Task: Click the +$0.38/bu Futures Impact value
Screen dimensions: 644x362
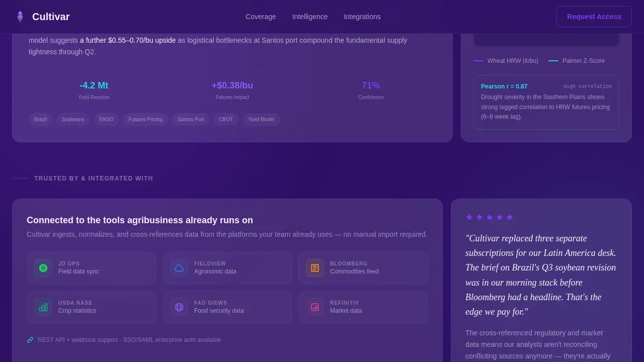Action: click(x=232, y=85)
